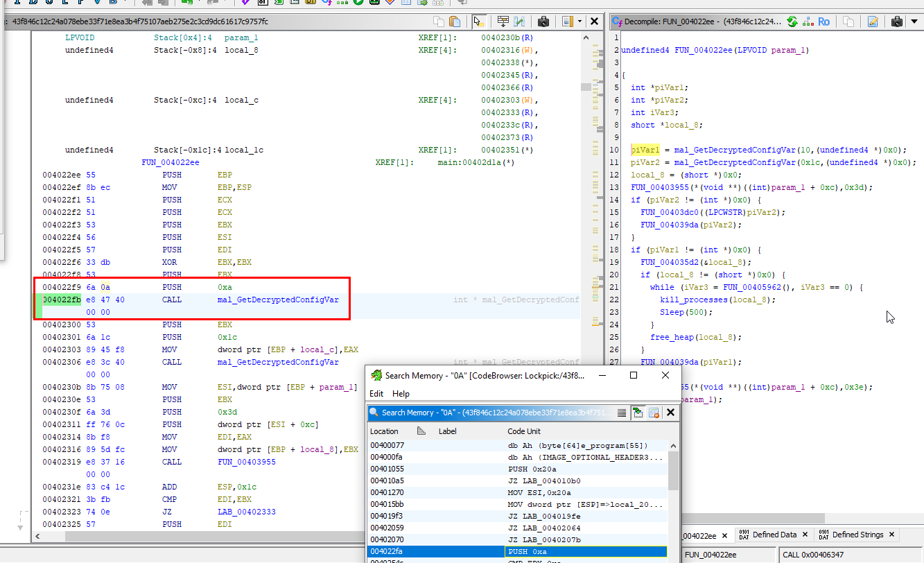Re-decompile with the green refresh icon
The width and height of the screenshot is (924, 563).
tap(792, 21)
